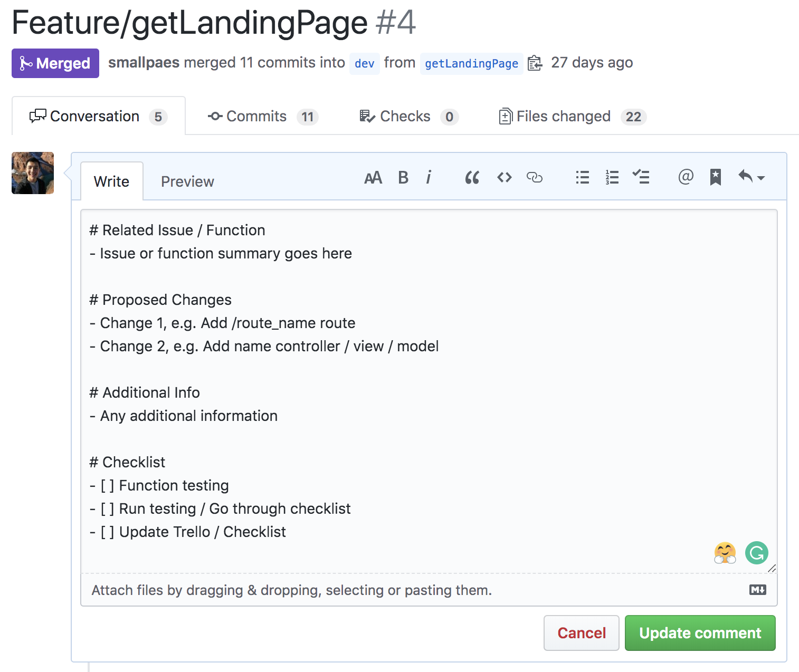Screen dimensions: 799x672
Task: Click the '27 days ago' timestamp
Action: point(592,63)
